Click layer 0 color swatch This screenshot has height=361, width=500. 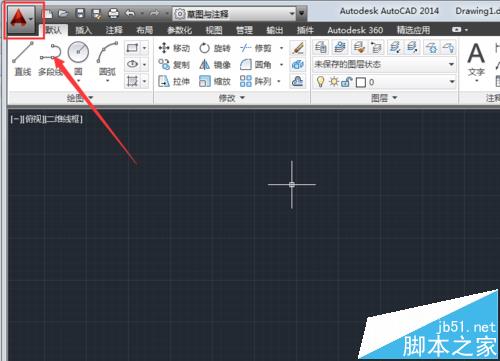(x=361, y=82)
